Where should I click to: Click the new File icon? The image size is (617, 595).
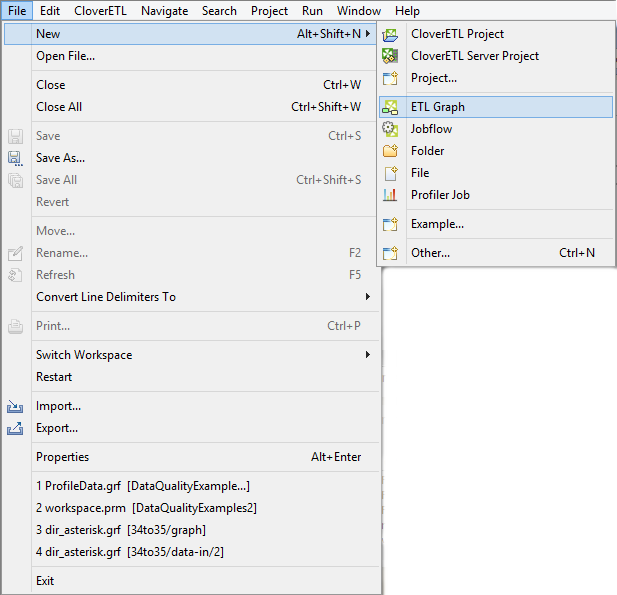[x=391, y=173]
